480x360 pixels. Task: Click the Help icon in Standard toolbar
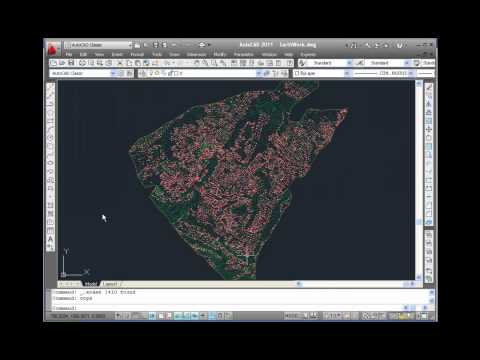coord(290,63)
